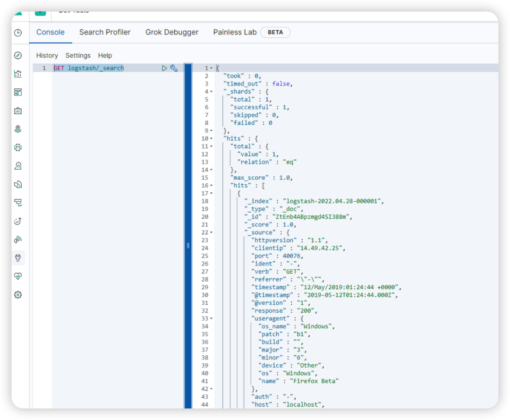
Task: Click the blue panel divider handle
Action: (188, 246)
